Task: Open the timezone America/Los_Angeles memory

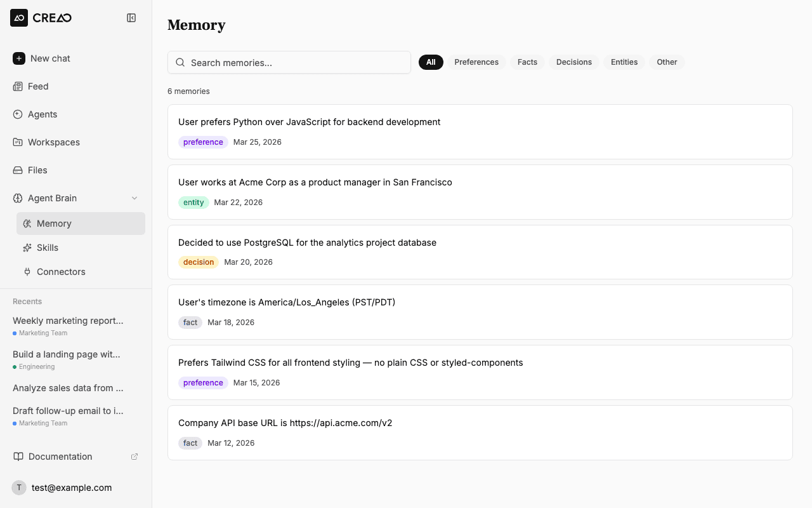Action: (480, 312)
